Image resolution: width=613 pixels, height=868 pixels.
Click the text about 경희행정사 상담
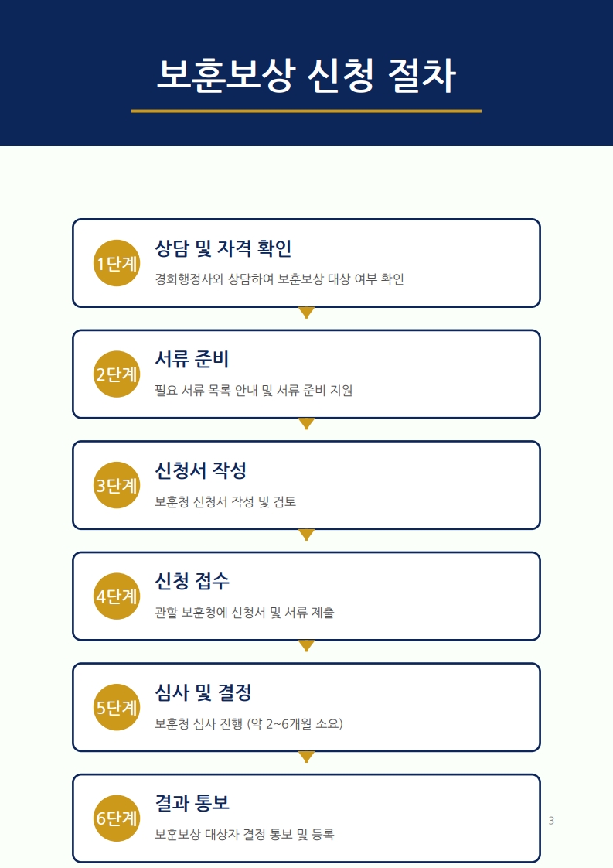tap(279, 279)
